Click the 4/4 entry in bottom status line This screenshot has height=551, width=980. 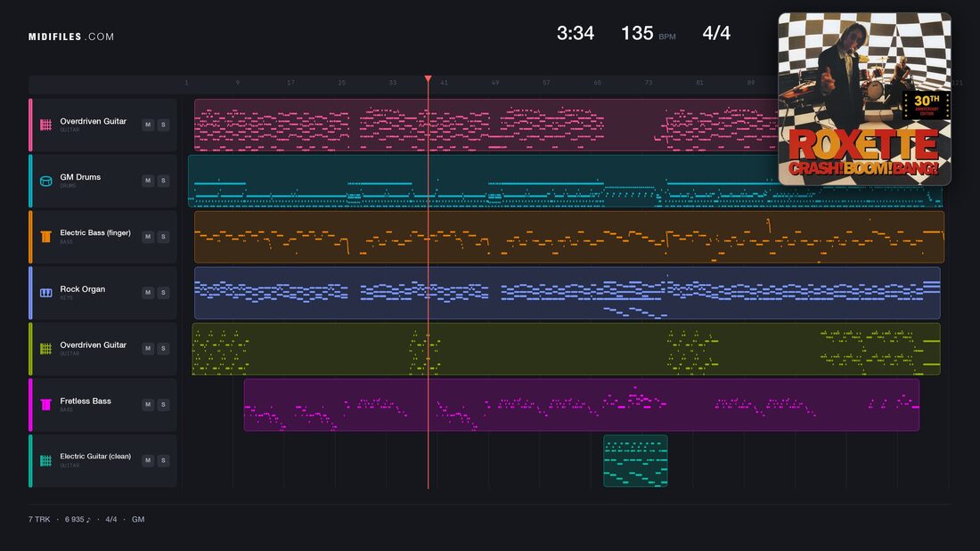[110, 519]
